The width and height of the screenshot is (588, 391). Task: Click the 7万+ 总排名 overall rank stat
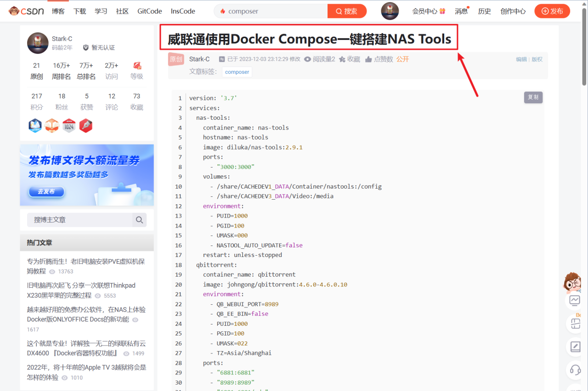pos(86,71)
